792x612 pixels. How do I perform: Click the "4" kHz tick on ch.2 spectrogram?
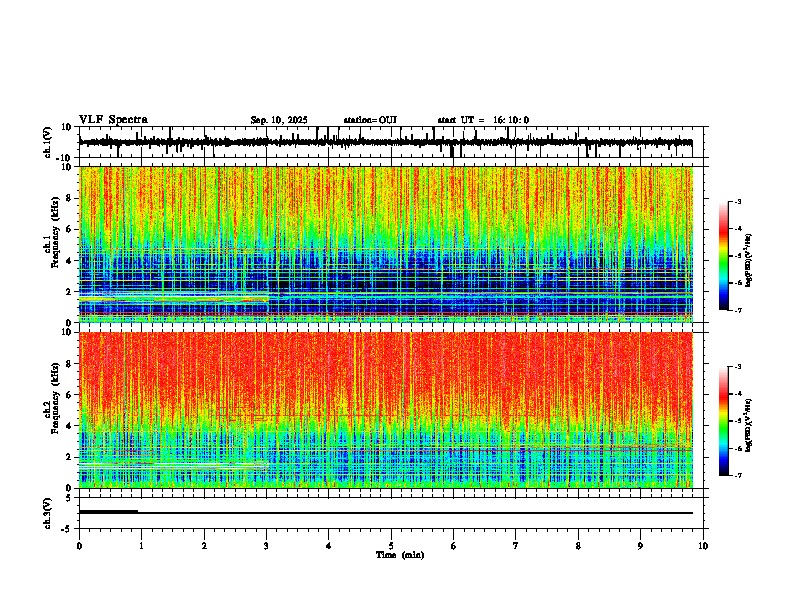(69, 426)
